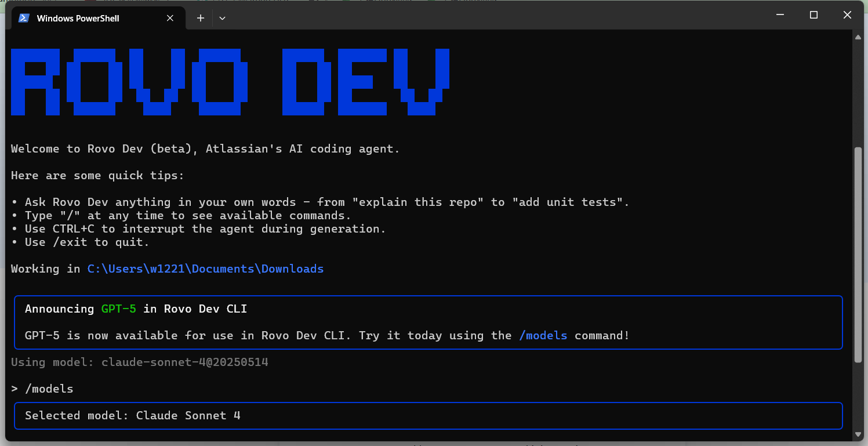Select the Windows PowerShell tab
The width and height of the screenshot is (868, 446).
(99, 18)
